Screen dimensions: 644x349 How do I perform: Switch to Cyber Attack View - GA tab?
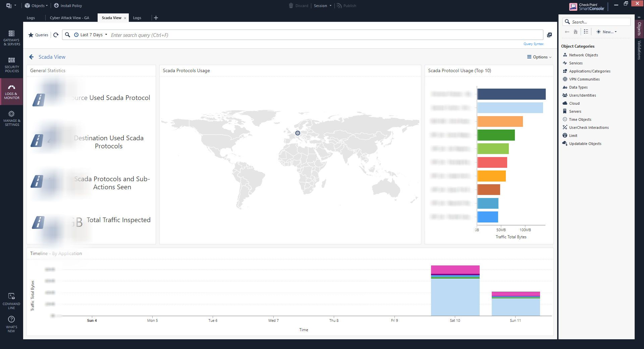pyautogui.click(x=69, y=18)
